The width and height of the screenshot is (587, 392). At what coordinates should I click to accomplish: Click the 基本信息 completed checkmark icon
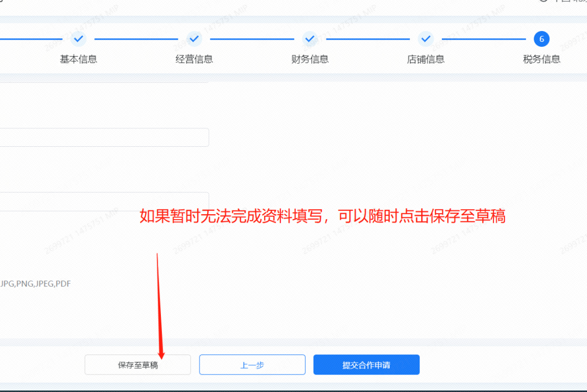(78, 39)
